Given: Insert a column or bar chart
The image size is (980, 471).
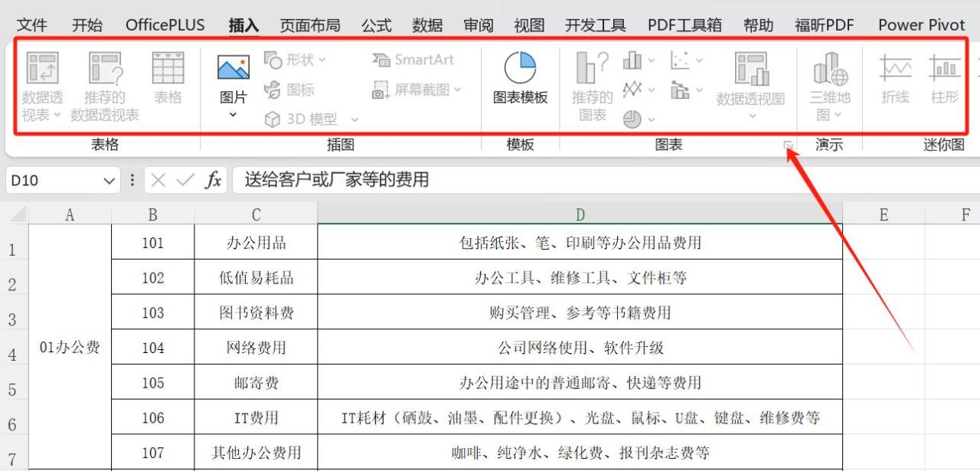Looking at the screenshot, I should coord(632,60).
